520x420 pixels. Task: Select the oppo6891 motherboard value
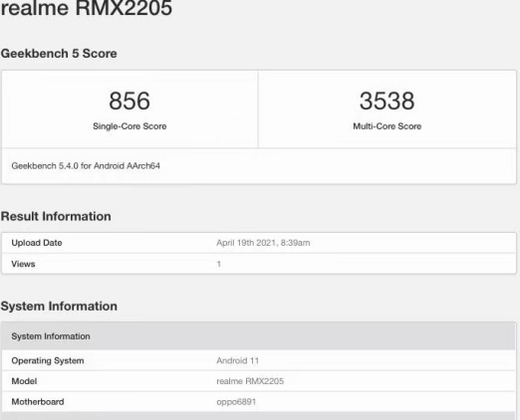[236, 402]
